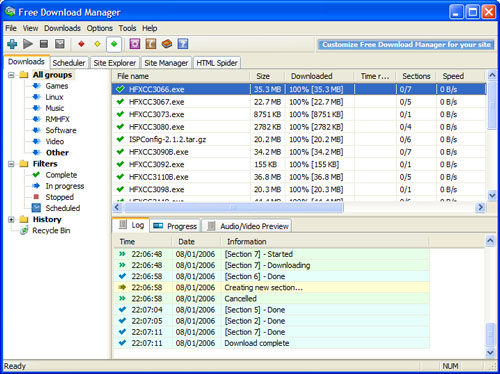
Task: Click the schedule download toolbar icon
Action: coord(60,44)
